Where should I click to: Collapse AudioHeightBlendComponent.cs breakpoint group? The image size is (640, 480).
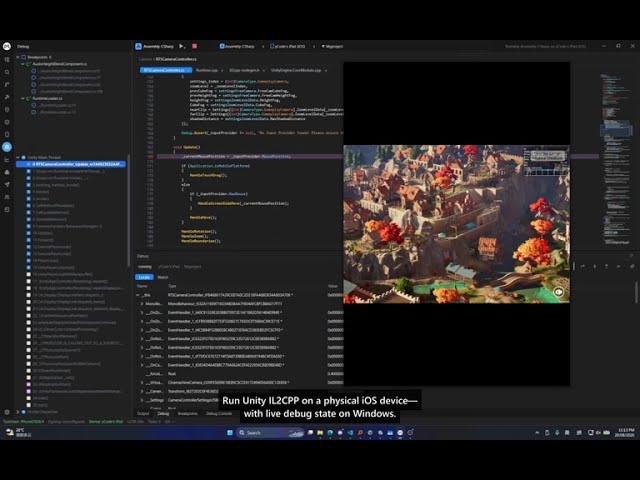coord(23,64)
